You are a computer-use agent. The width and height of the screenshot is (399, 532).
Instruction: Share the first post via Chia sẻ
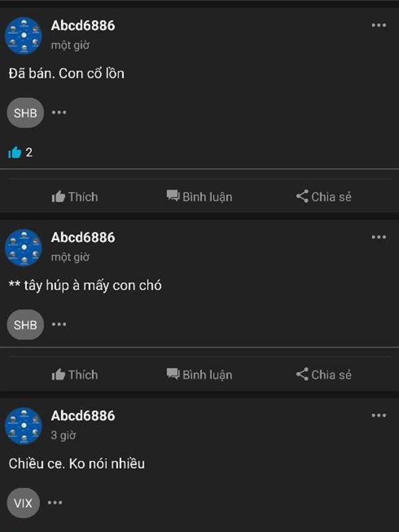pos(324,197)
